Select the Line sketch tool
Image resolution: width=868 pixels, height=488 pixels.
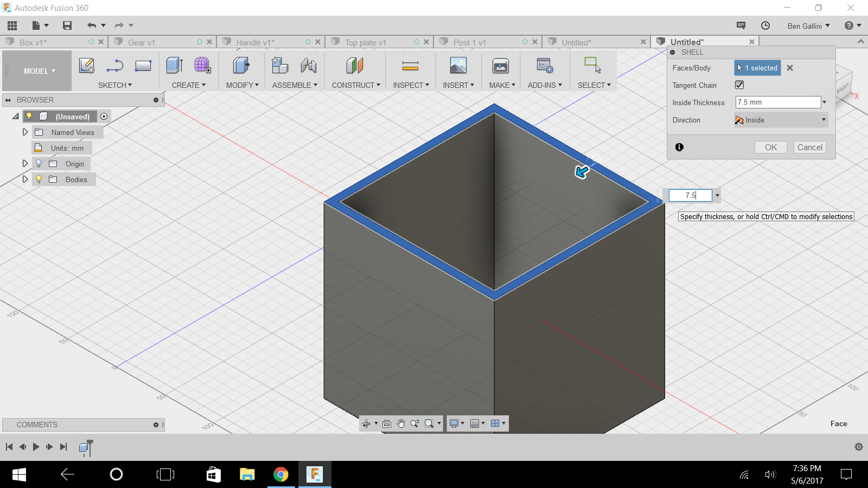click(115, 66)
